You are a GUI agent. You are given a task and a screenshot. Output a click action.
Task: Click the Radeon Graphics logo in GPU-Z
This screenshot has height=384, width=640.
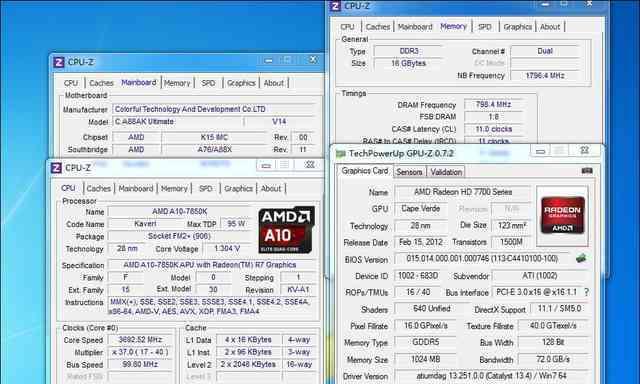[x=562, y=215]
